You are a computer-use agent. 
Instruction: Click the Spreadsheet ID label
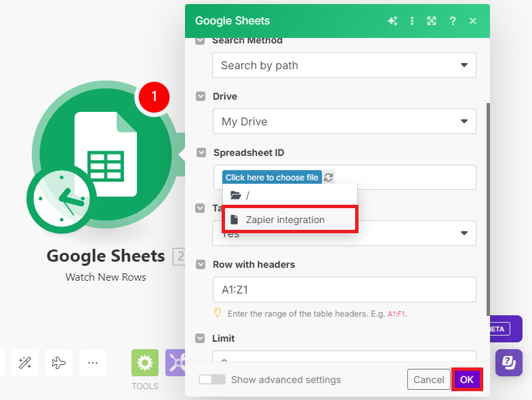(x=249, y=153)
